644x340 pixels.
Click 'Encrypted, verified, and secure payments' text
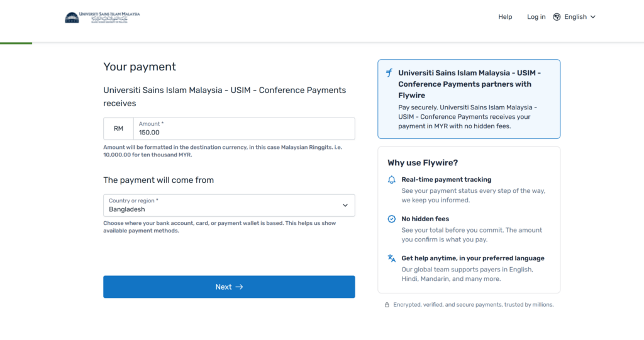click(474, 305)
